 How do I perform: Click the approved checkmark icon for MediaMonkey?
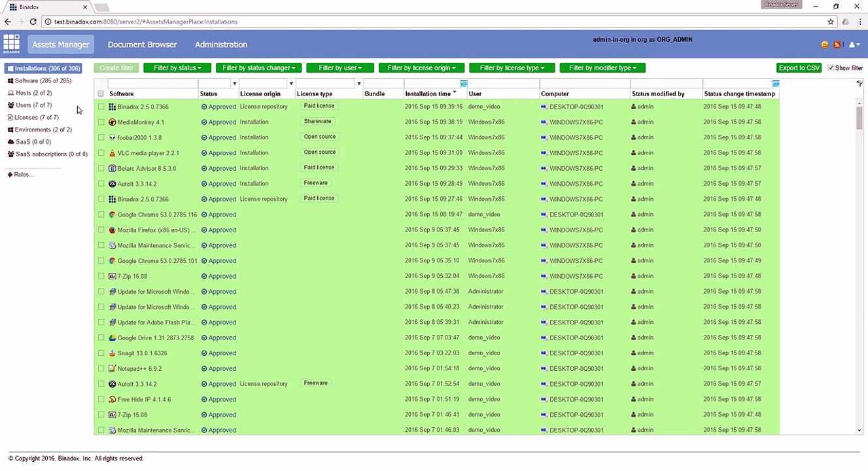[x=204, y=122]
